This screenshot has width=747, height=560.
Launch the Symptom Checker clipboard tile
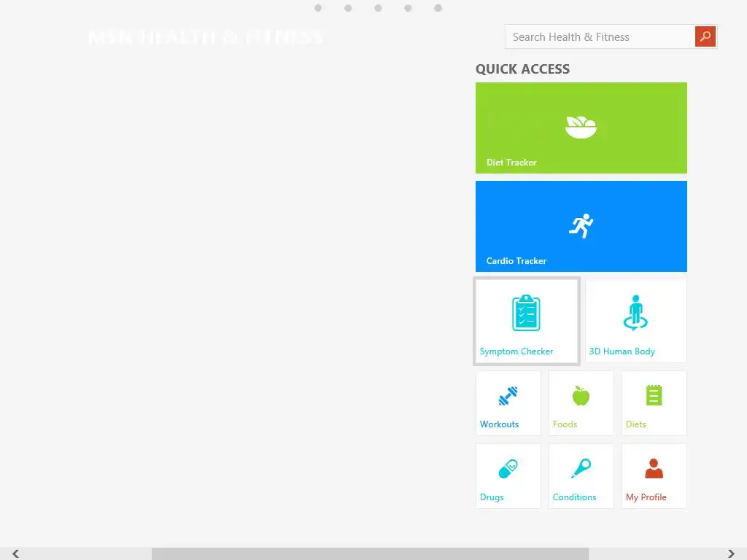(527, 321)
